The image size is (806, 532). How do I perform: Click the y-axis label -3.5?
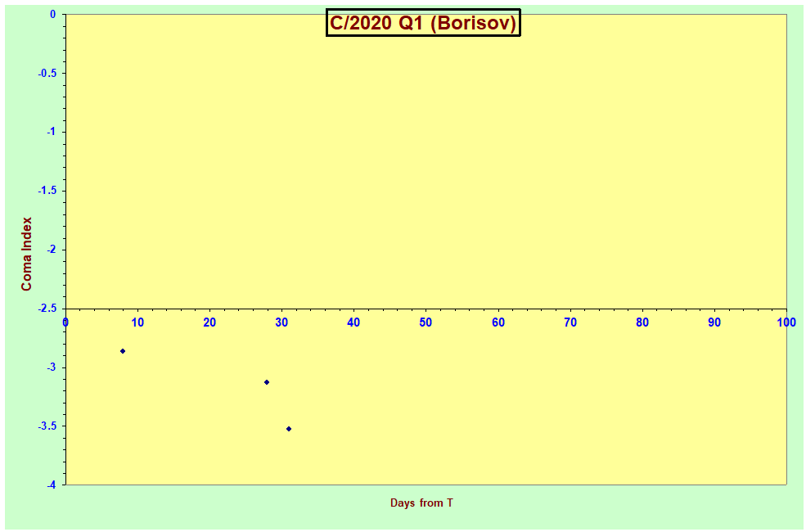pos(47,426)
